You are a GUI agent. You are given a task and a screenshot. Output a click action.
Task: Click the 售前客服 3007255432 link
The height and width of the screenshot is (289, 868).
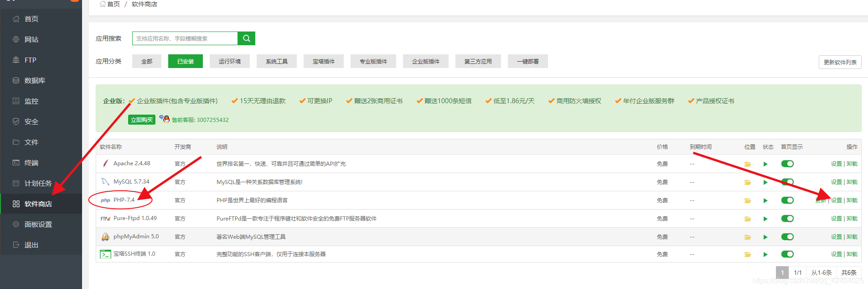coord(200,120)
